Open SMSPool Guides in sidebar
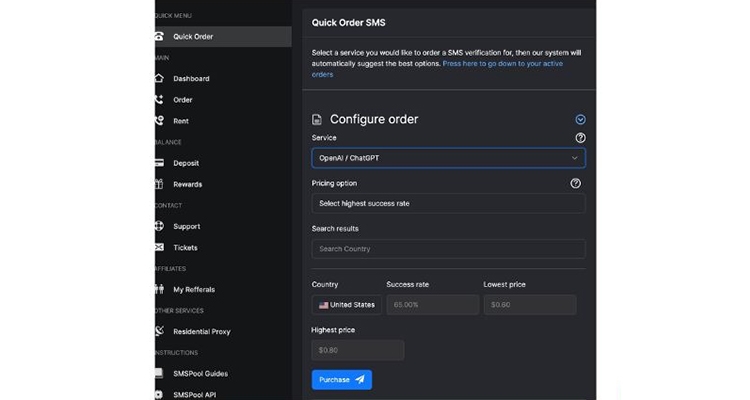 [200, 373]
